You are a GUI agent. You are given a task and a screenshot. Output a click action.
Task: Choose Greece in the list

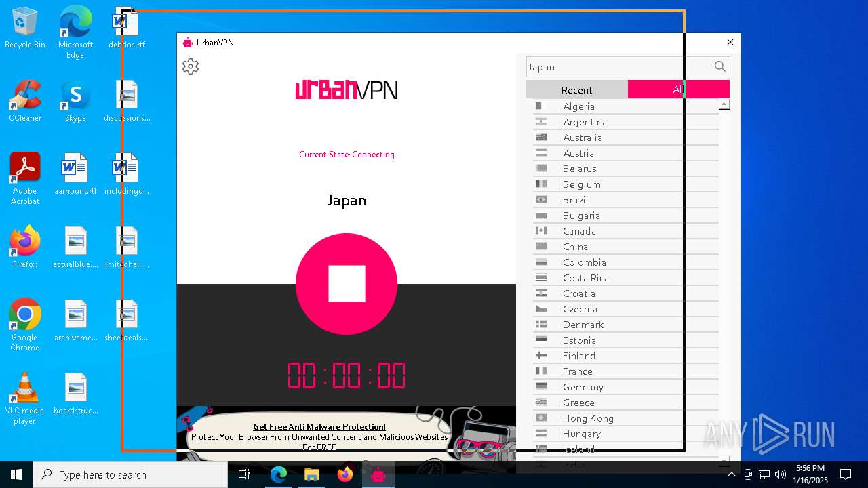[626, 403]
